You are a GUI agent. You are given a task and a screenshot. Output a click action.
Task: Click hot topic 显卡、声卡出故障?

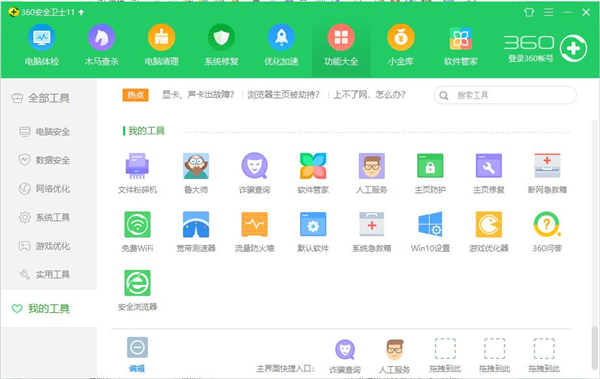coord(198,95)
